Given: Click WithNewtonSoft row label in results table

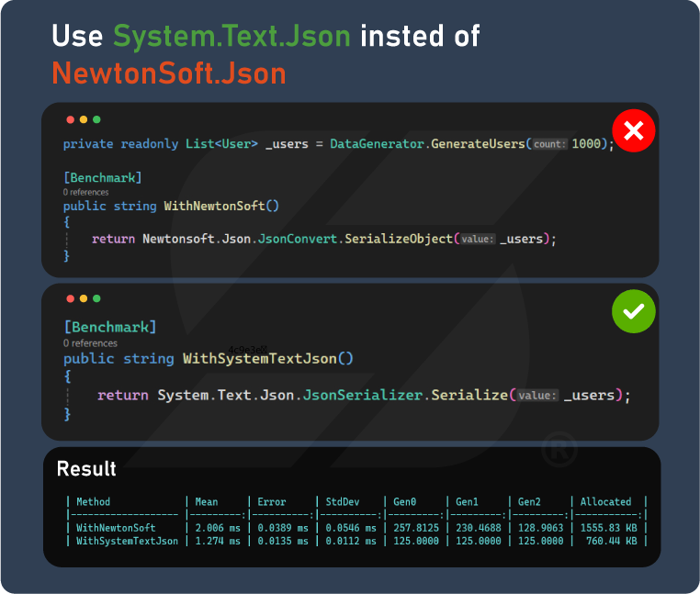Looking at the screenshot, I should tap(116, 528).
